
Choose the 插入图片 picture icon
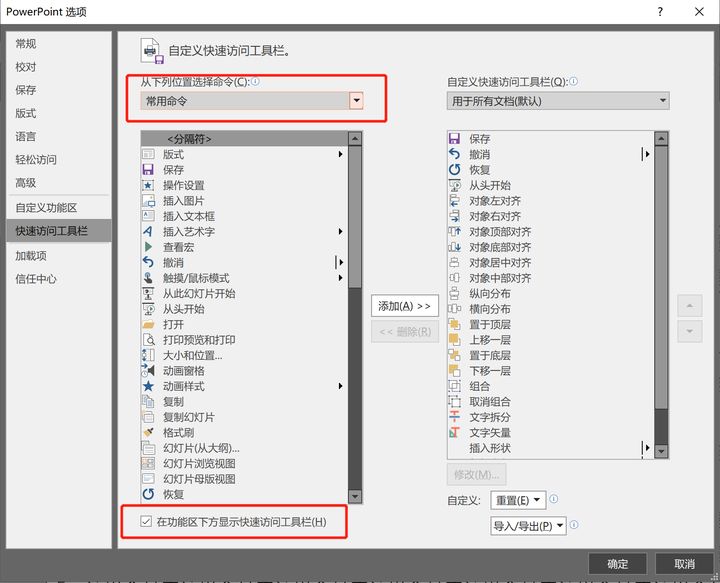pos(148,201)
